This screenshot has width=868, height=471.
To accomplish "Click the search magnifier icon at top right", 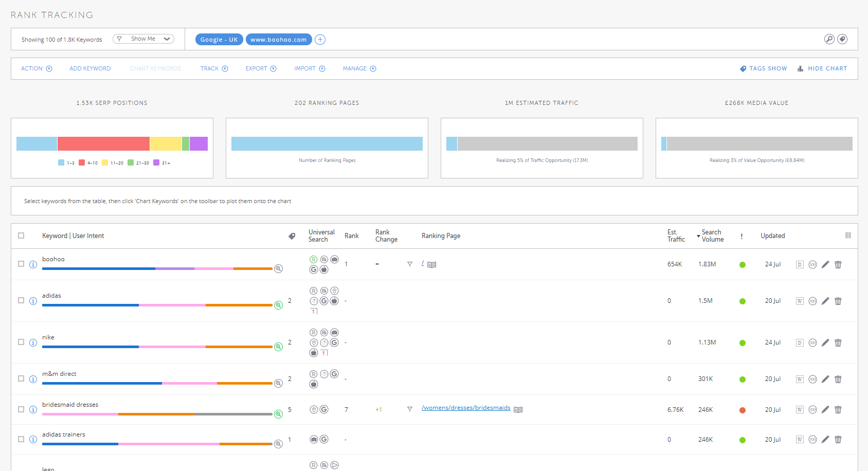I will coord(829,39).
